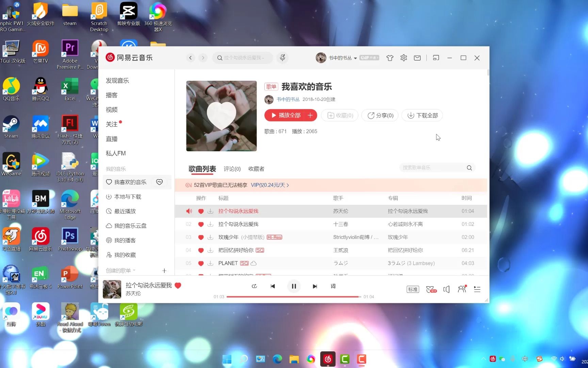The width and height of the screenshot is (588, 368).
Task: Download song 玫瑰少年 via its download icon
Action: 210,237
